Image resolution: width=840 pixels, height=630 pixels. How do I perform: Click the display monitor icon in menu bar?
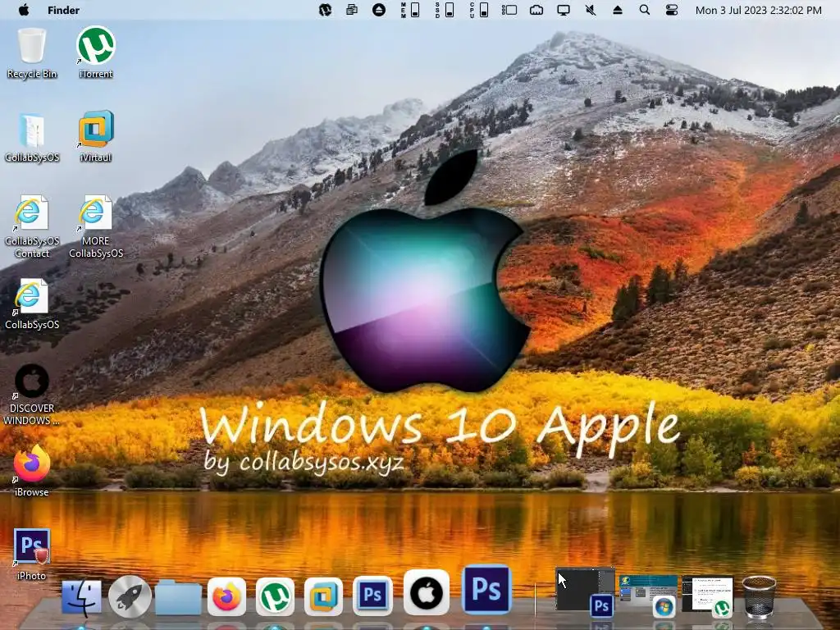point(564,10)
